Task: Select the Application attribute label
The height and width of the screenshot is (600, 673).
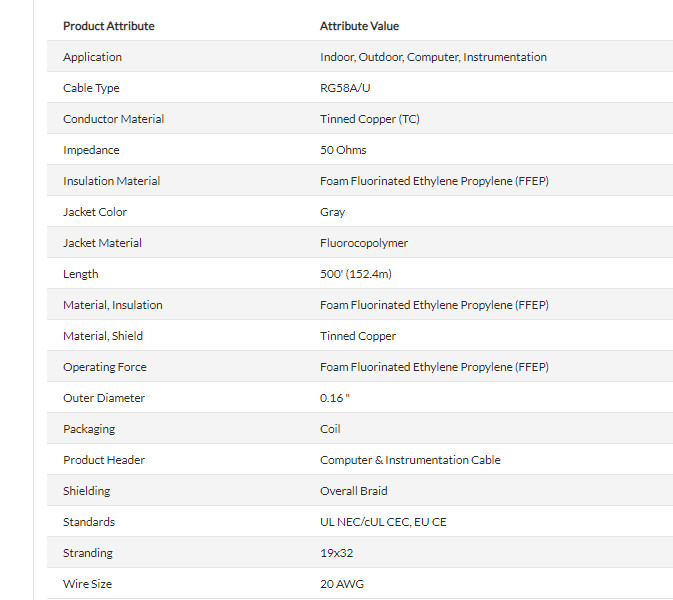Action: coord(92,57)
